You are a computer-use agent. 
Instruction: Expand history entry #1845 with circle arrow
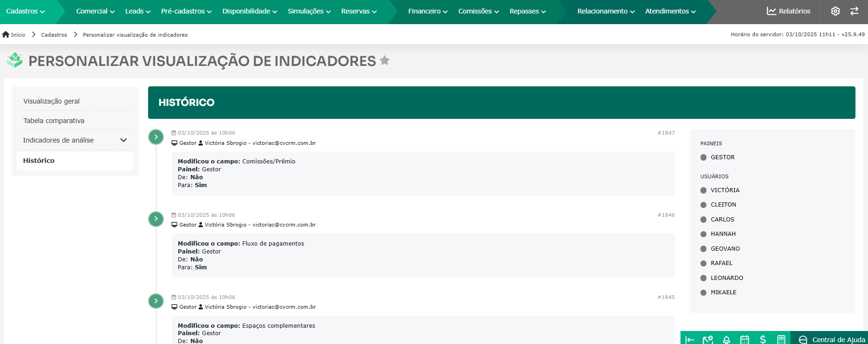tap(156, 301)
